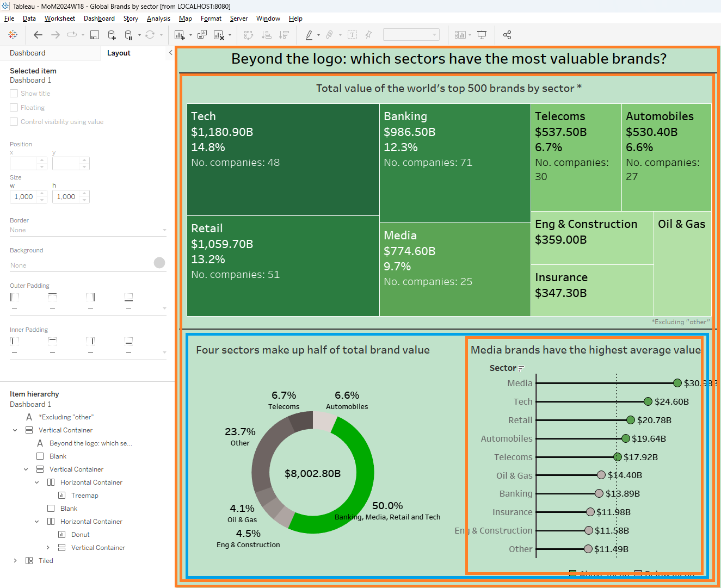Click the Save workbook icon

pyautogui.click(x=95, y=35)
